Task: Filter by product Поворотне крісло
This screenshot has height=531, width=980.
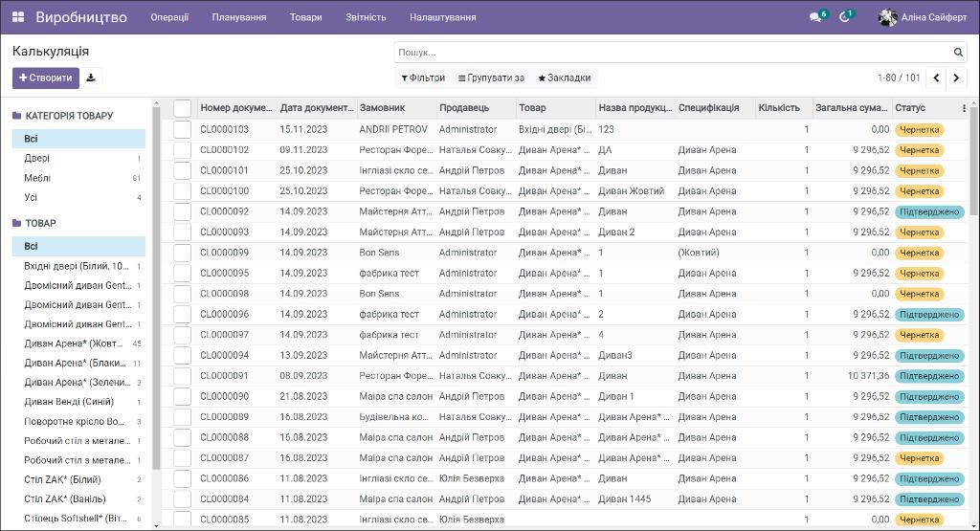Action: point(78,422)
